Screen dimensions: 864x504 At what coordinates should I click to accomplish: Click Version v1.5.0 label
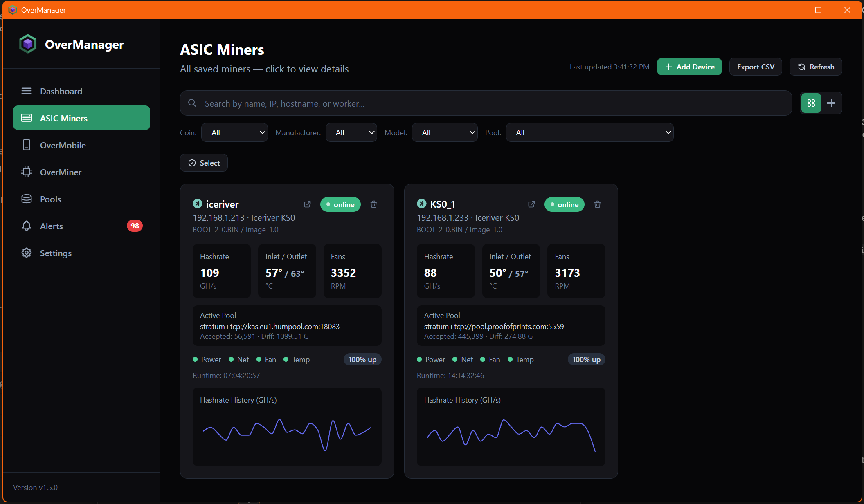(35, 487)
